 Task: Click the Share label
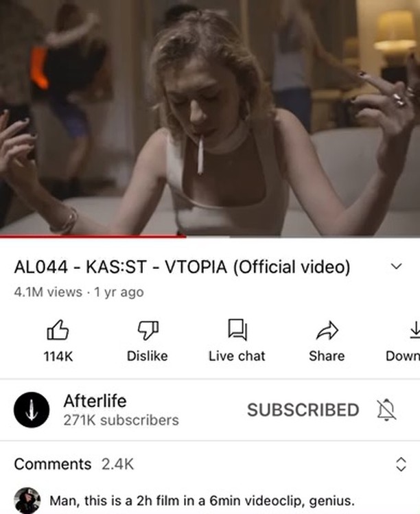tap(327, 356)
